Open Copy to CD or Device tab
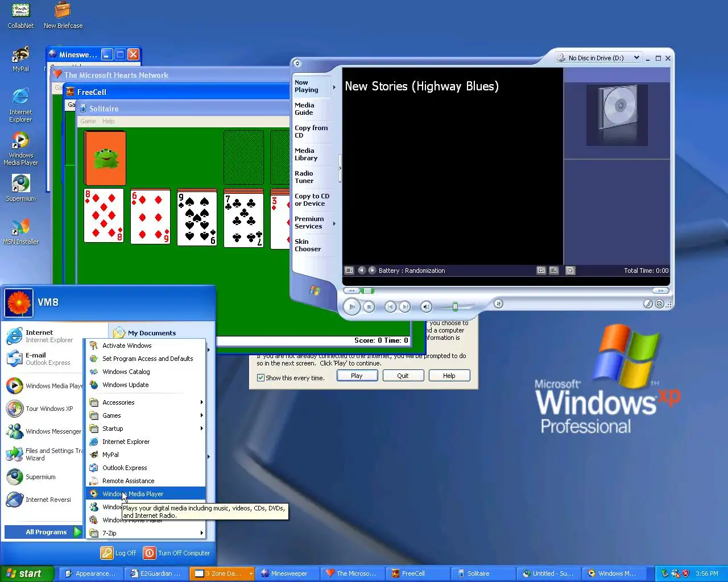Screen dimensions: 728x582 click(x=312, y=199)
